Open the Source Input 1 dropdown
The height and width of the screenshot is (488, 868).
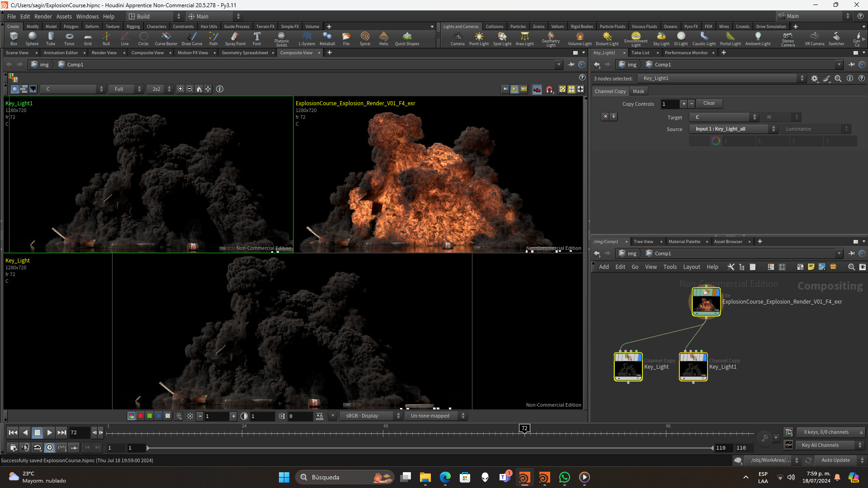tap(733, 129)
